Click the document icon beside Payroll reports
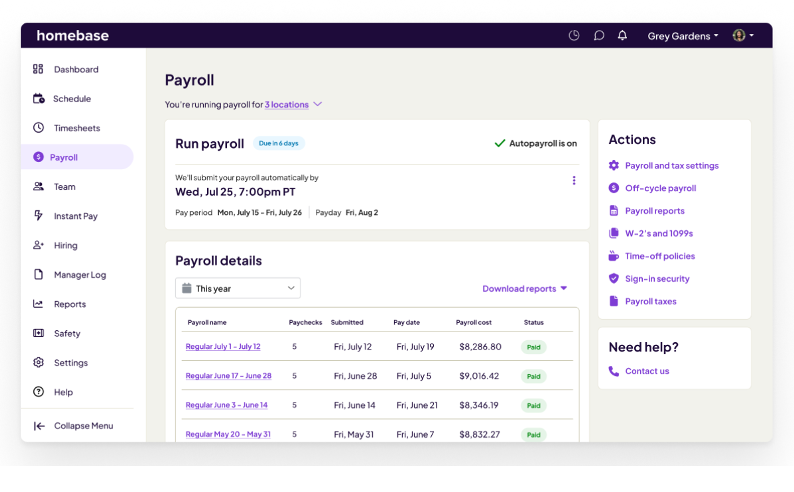The image size is (794, 492). 614,211
